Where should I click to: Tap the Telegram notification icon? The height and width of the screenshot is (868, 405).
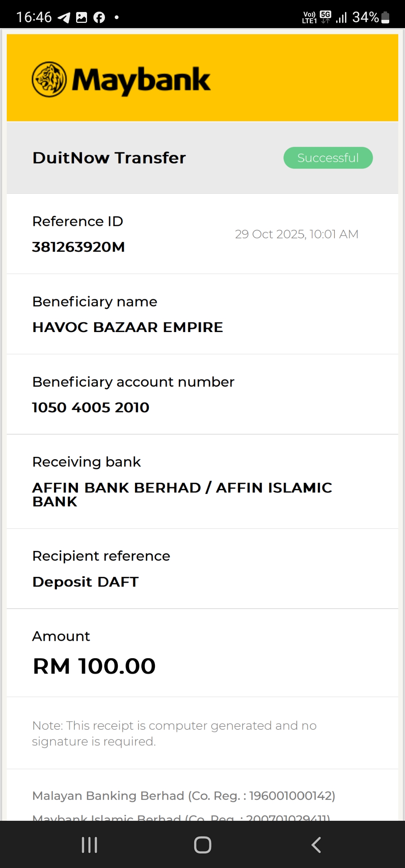pyautogui.click(x=64, y=17)
